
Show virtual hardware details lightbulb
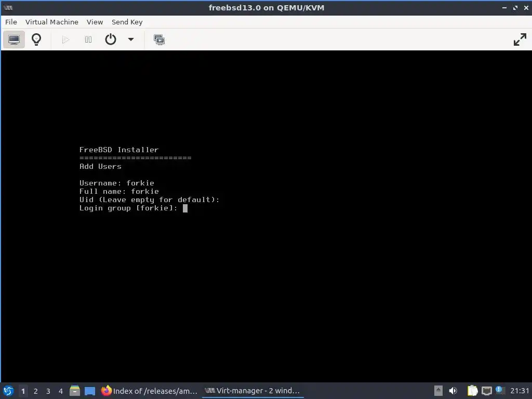tap(36, 39)
